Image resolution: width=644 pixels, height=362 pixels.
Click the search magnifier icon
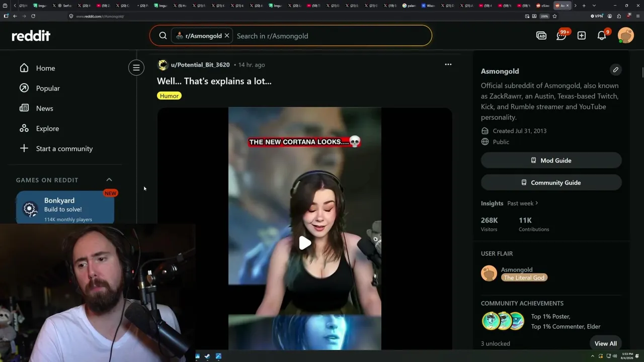point(163,36)
